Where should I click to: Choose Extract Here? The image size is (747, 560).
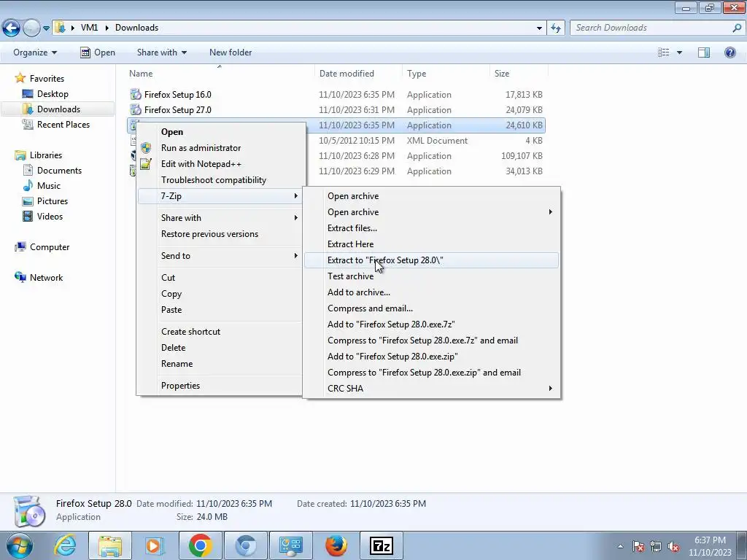point(432,244)
